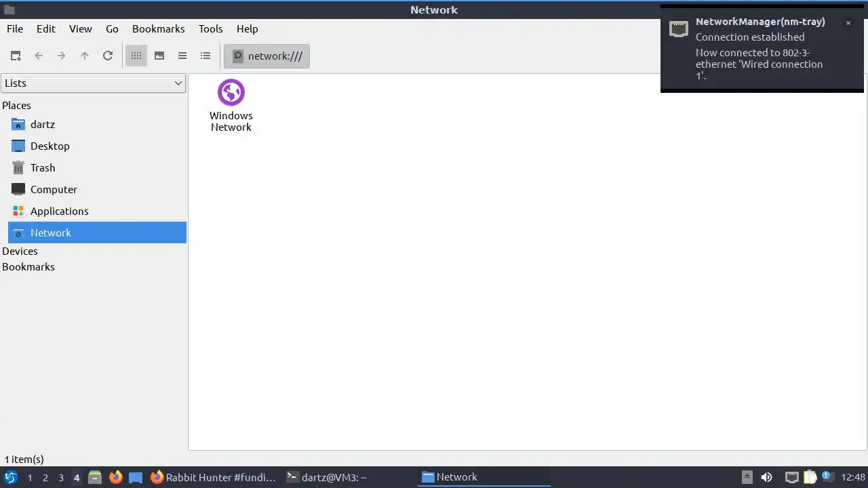Switch to thumbnail view
Screen dimensions: 868x488
point(159,56)
